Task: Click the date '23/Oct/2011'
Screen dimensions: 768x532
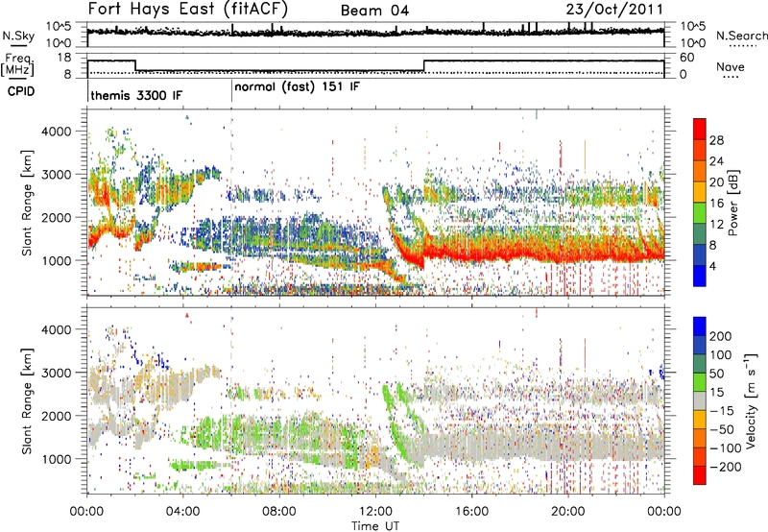Action: click(x=614, y=10)
